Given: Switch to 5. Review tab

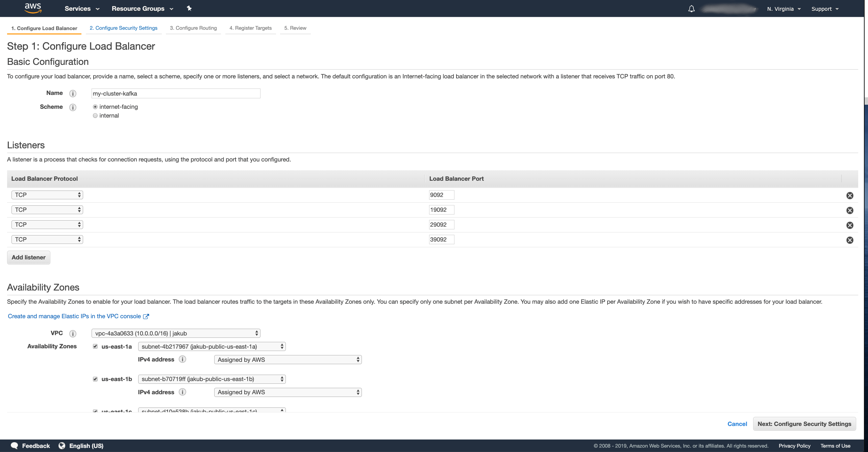Looking at the screenshot, I should [295, 28].
